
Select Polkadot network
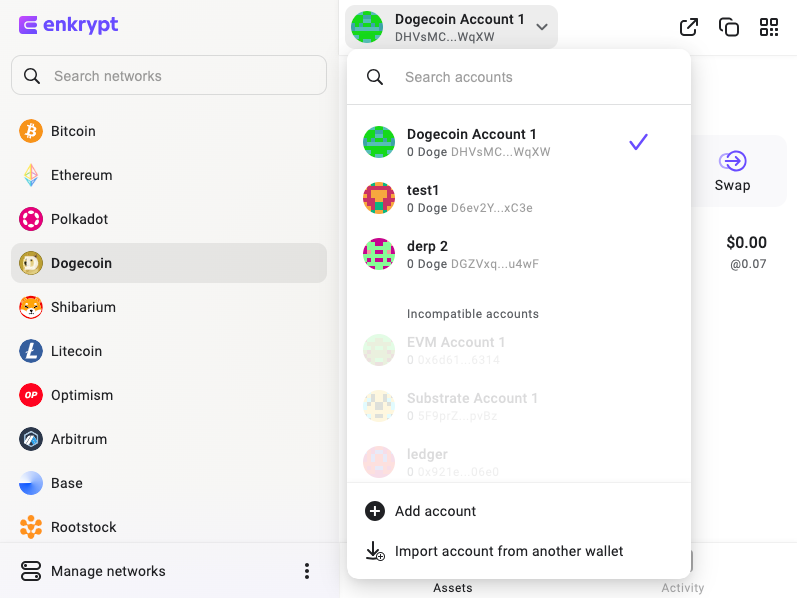169,219
